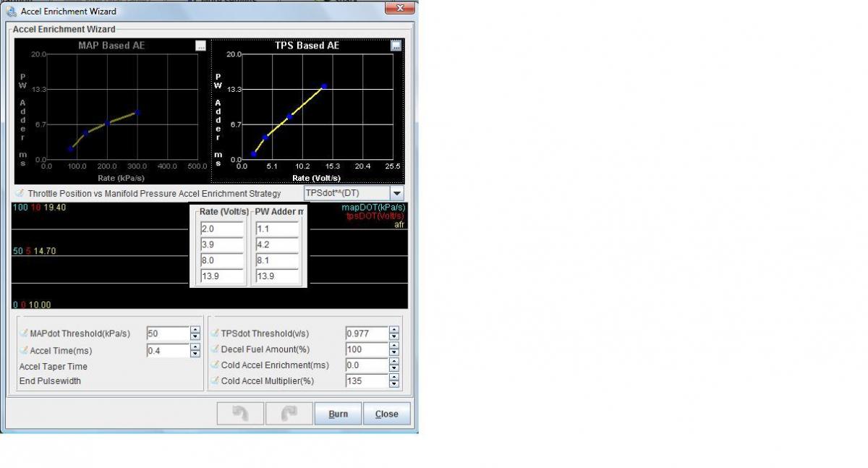The height and width of the screenshot is (468, 868).
Task: Select the PW Adder cell showing 4.2
Action: (x=277, y=244)
